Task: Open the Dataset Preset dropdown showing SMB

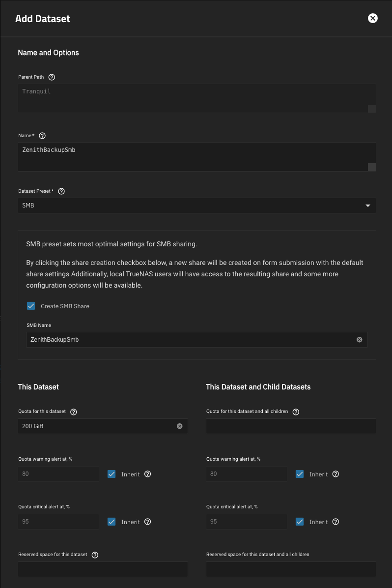Action: [x=196, y=206]
